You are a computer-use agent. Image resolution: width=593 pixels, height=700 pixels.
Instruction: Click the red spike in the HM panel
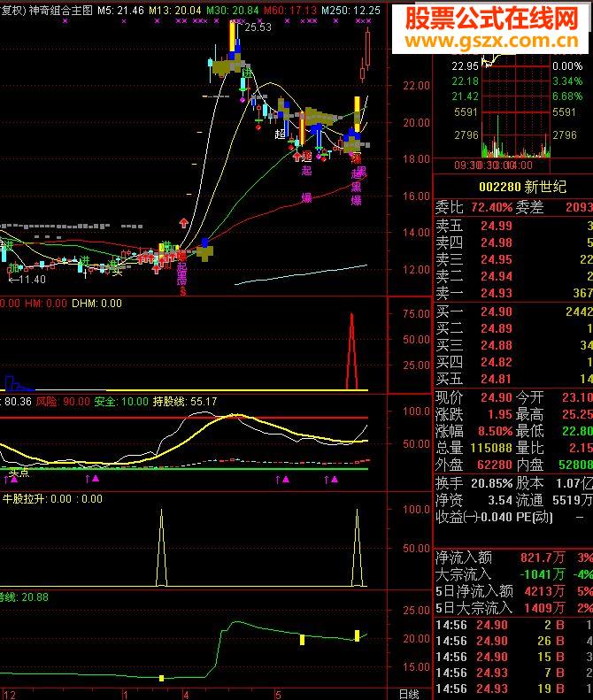coord(352,351)
